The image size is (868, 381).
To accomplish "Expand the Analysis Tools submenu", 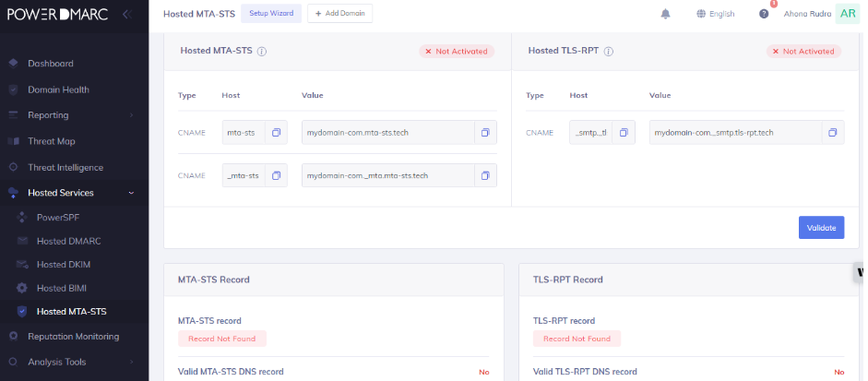I will [131, 363].
